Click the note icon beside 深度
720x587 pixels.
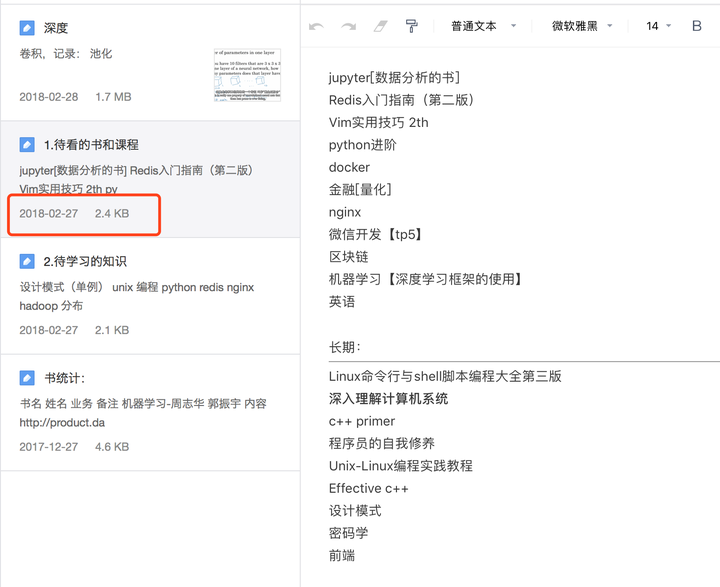pos(27,28)
